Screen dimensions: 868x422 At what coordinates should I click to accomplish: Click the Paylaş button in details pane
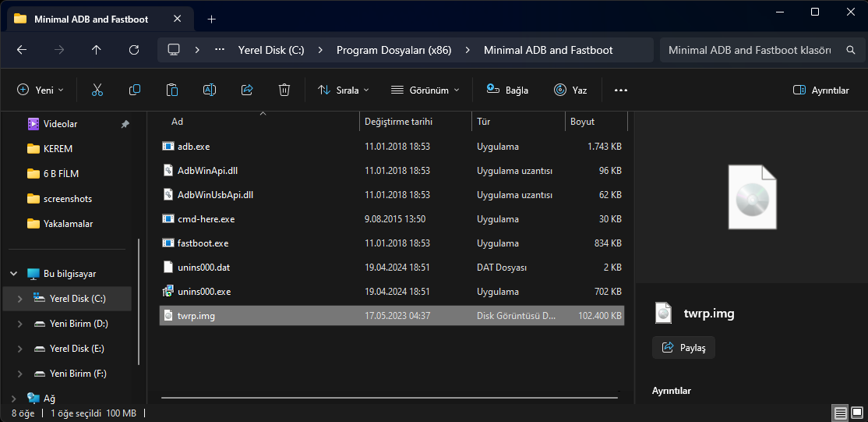[x=683, y=348]
